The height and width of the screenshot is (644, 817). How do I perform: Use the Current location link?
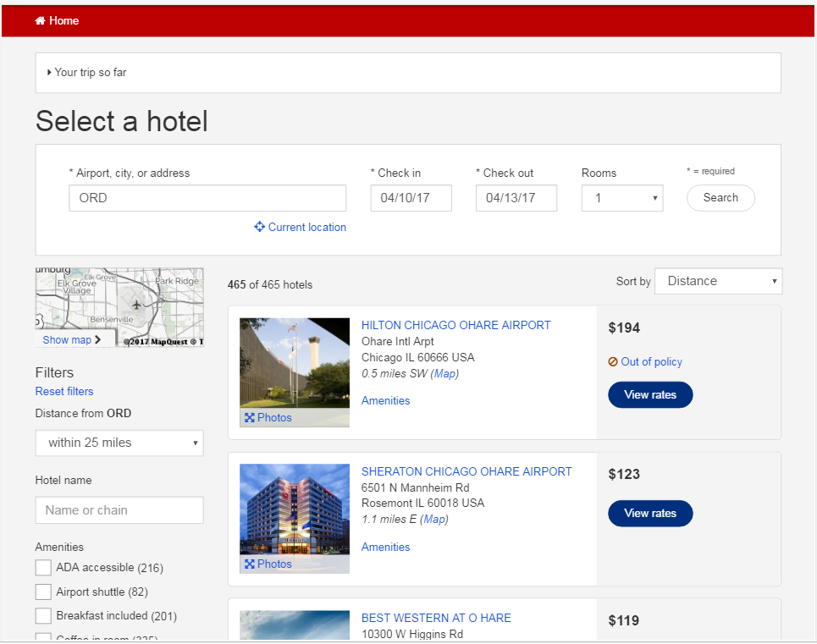click(x=306, y=227)
